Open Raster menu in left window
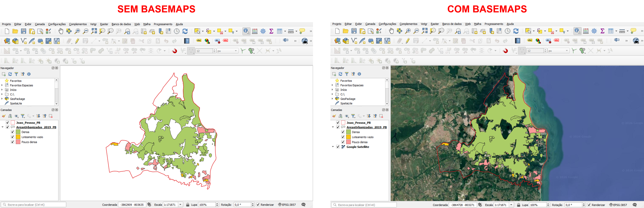This screenshot has height=208, width=644. coord(104,24)
